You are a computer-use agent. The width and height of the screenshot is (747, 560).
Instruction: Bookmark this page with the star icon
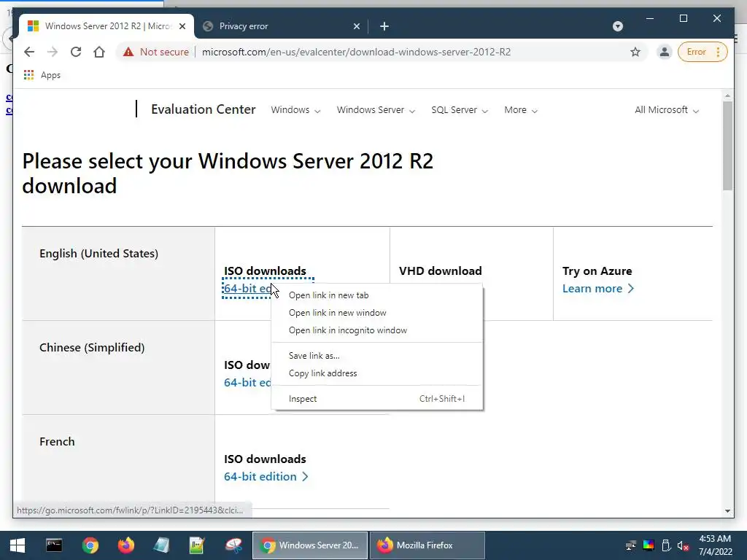(635, 52)
